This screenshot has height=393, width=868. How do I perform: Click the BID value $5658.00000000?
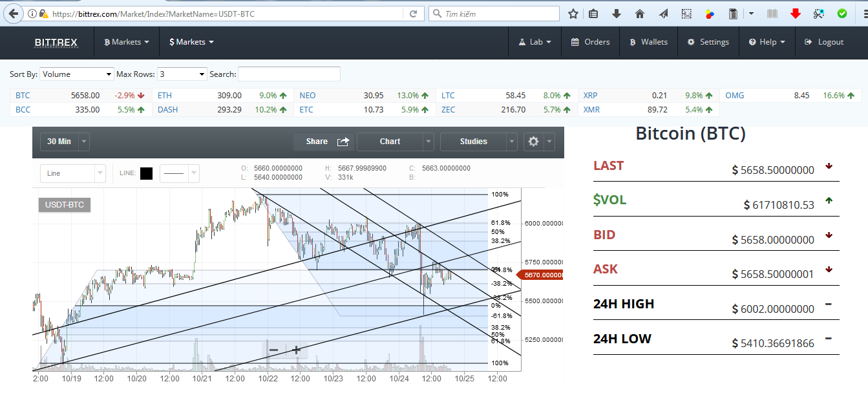pos(773,240)
